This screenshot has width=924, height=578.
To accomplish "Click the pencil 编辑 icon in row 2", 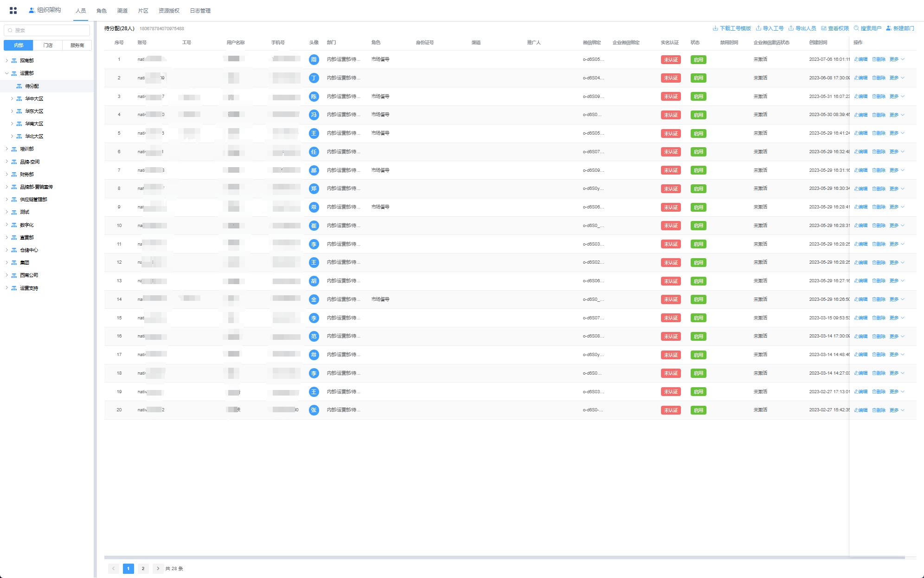I will tap(856, 78).
